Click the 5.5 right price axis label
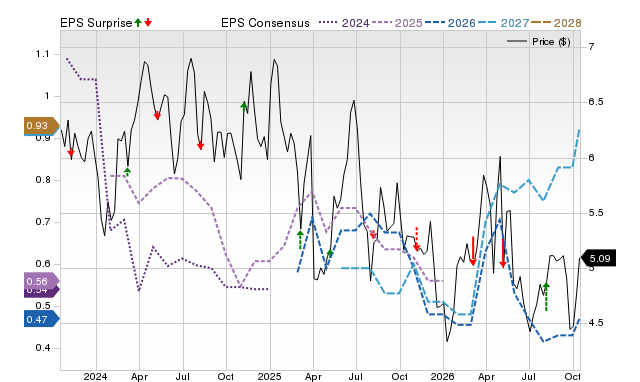The image size is (640, 382). point(596,213)
